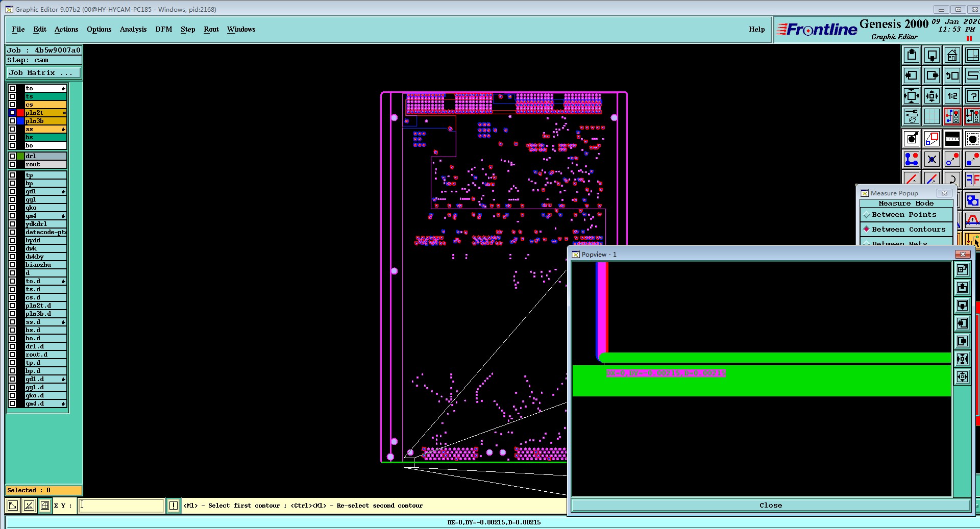Image resolution: width=980 pixels, height=529 pixels.
Task: Click the green color swatch of layer drl
Action: (20, 156)
